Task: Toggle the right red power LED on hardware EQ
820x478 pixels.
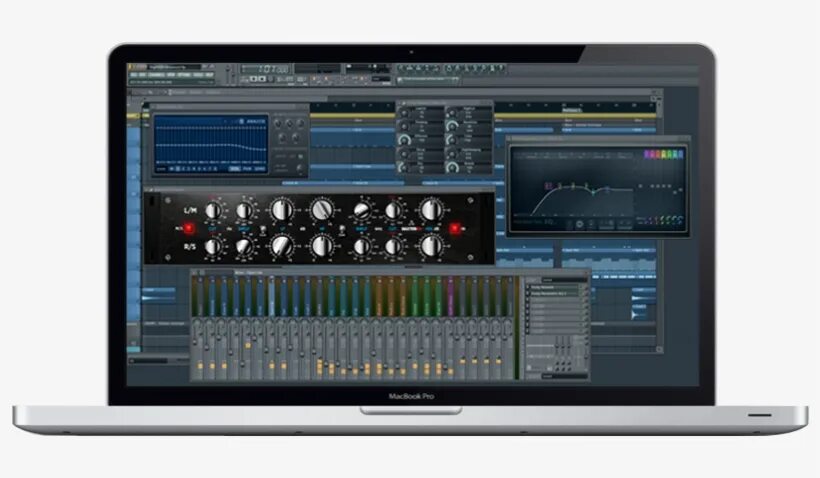Action: click(455, 229)
